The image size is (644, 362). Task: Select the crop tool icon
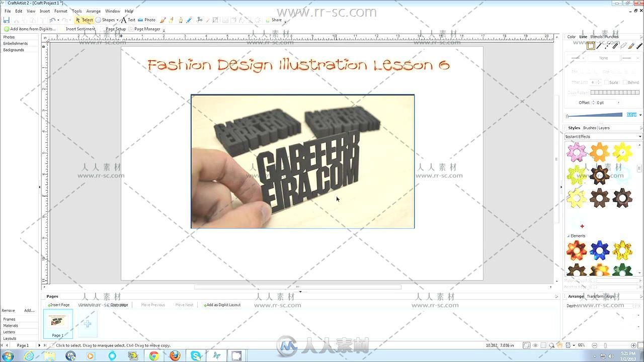(215, 20)
